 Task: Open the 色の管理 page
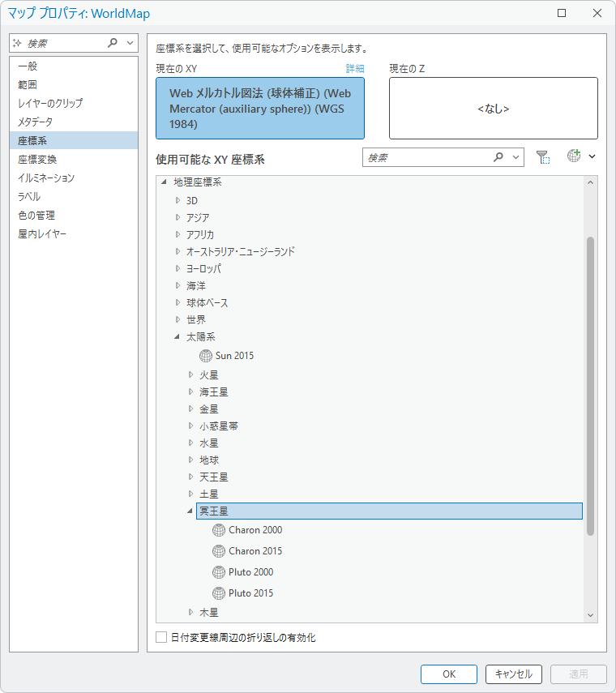[x=74, y=216]
